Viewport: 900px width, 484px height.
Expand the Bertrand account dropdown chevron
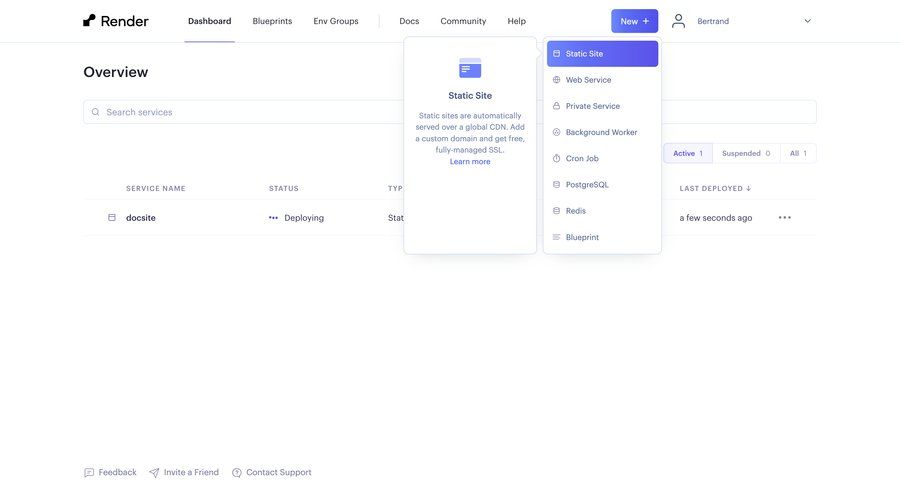coord(807,21)
